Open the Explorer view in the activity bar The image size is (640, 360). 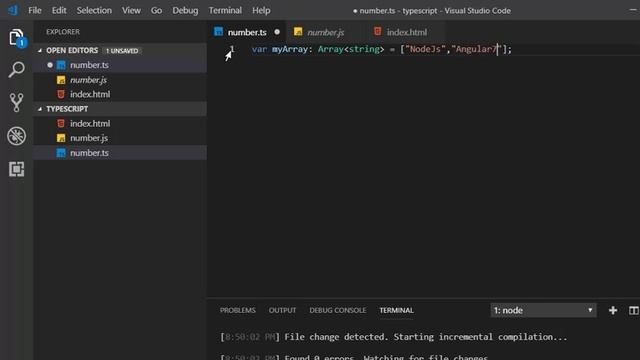(x=16, y=38)
